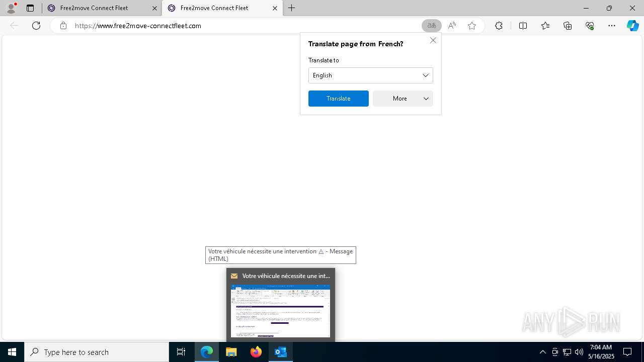Reload the current page
The width and height of the screenshot is (644, 362).
36,26
